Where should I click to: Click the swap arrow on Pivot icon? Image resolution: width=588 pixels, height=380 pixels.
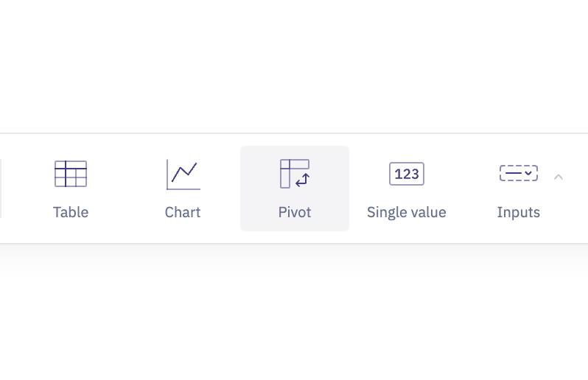(x=303, y=180)
